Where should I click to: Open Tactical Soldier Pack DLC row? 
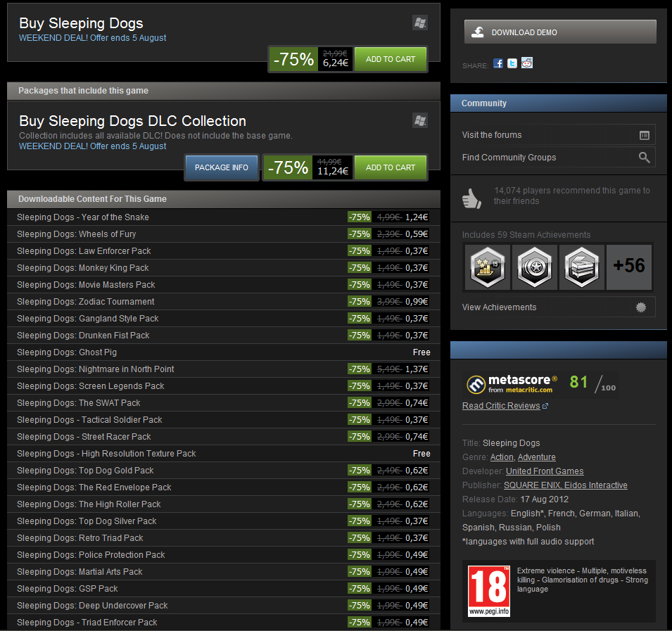223,420
